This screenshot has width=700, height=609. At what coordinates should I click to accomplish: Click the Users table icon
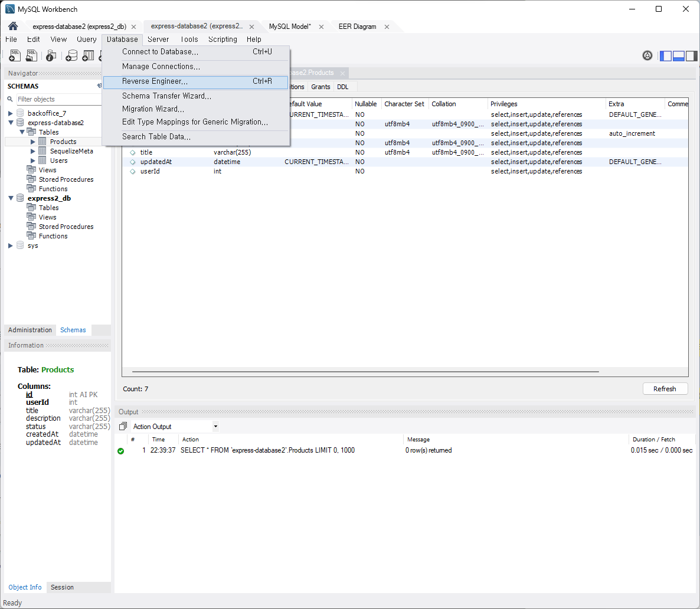point(42,161)
